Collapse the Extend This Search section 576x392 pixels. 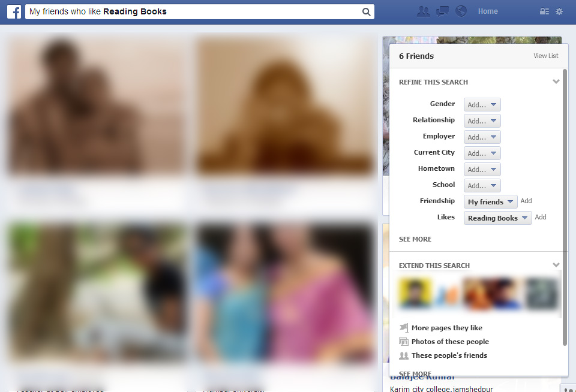point(556,265)
